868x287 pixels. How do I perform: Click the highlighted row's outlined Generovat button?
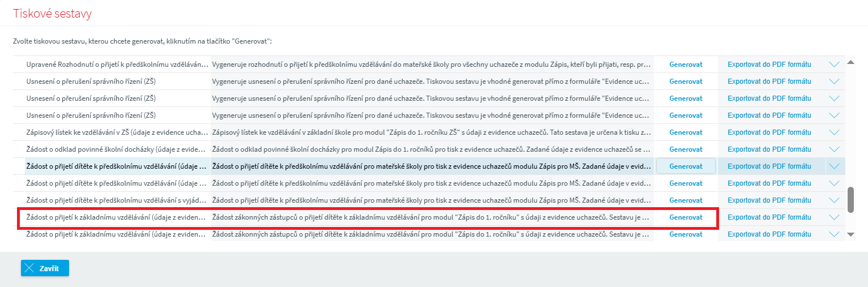tap(686, 166)
